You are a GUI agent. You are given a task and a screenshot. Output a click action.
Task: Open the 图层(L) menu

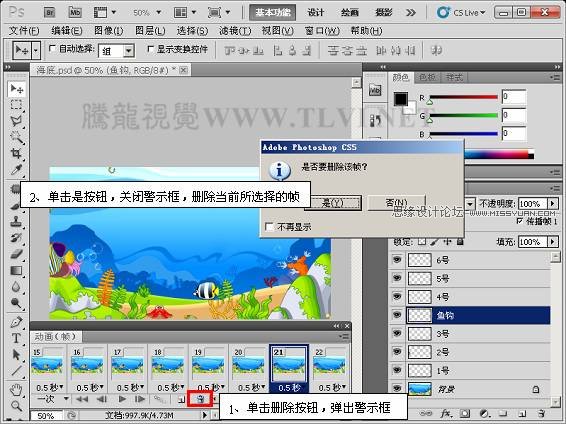[150, 31]
